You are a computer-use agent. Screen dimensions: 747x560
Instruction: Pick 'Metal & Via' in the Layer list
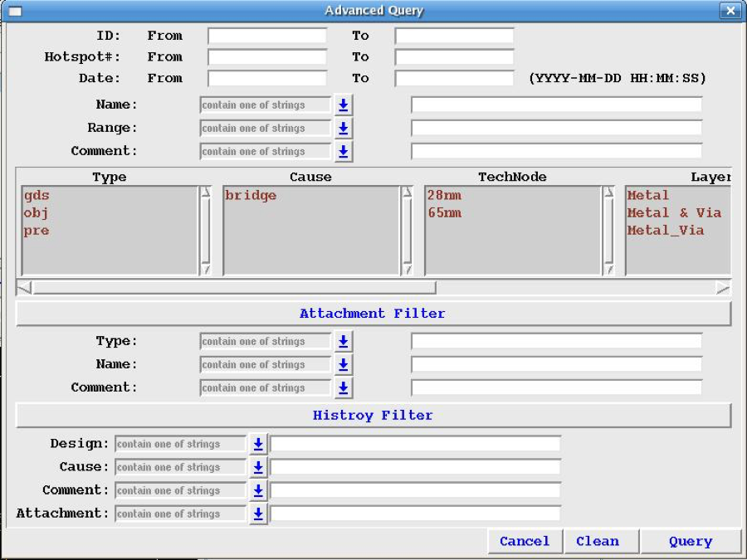(x=673, y=213)
